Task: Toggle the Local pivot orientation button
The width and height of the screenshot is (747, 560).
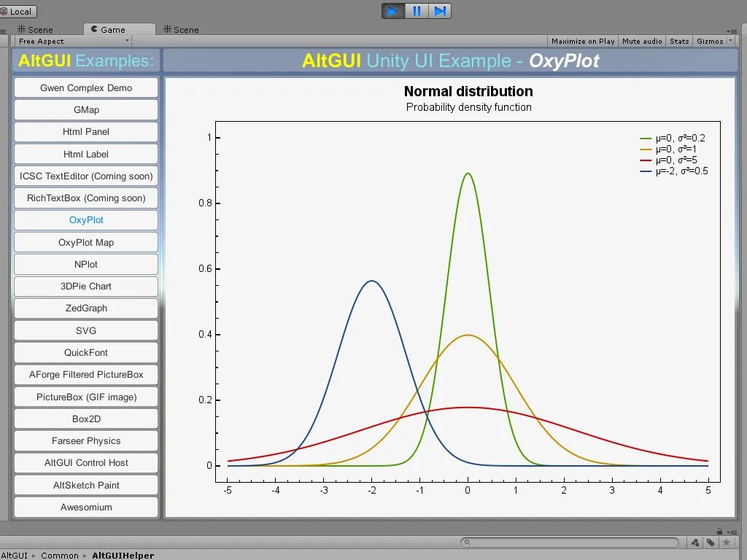Action: pyautogui.click(x=18, y=12)
